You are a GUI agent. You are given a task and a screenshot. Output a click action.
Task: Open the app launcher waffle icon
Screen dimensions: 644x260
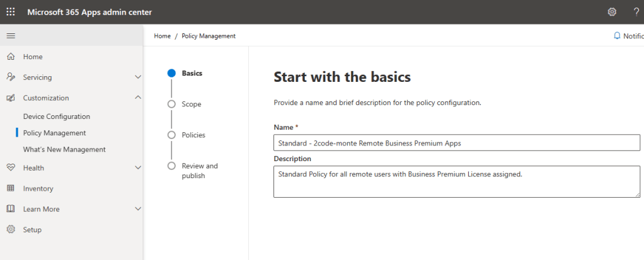[x=11, y=12]
